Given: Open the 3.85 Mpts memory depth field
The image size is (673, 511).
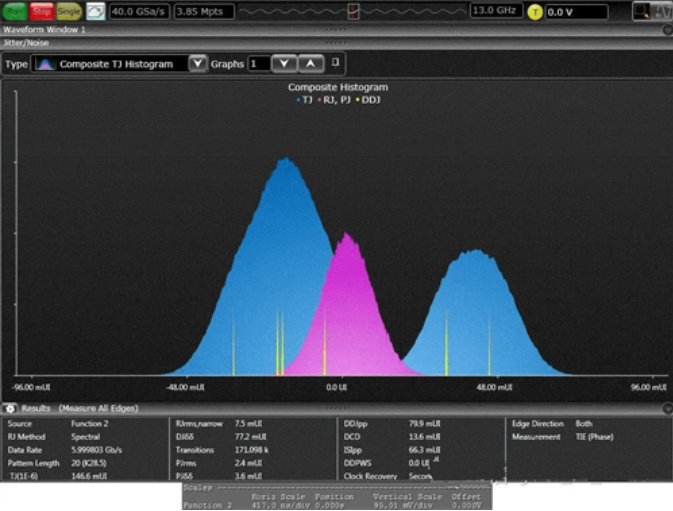Looking at the screenshot, I should click(204, 12).
